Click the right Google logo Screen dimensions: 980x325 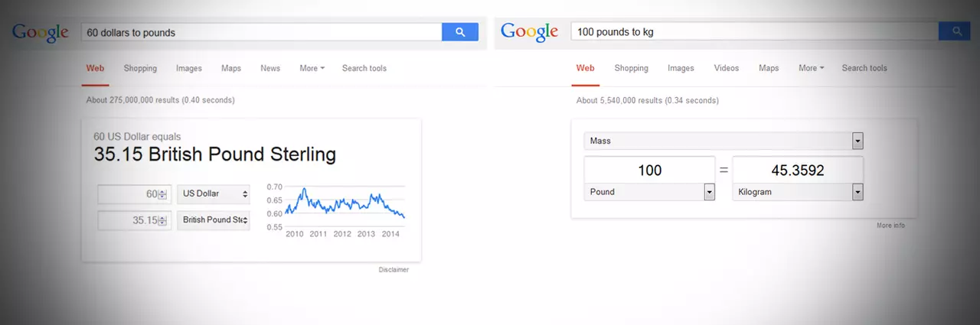[x=530, y=32]
